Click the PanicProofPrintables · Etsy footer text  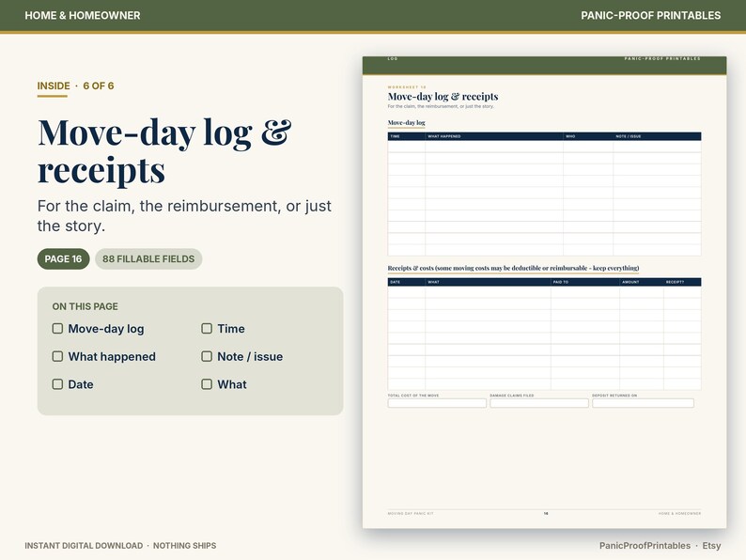click(660, 546)
